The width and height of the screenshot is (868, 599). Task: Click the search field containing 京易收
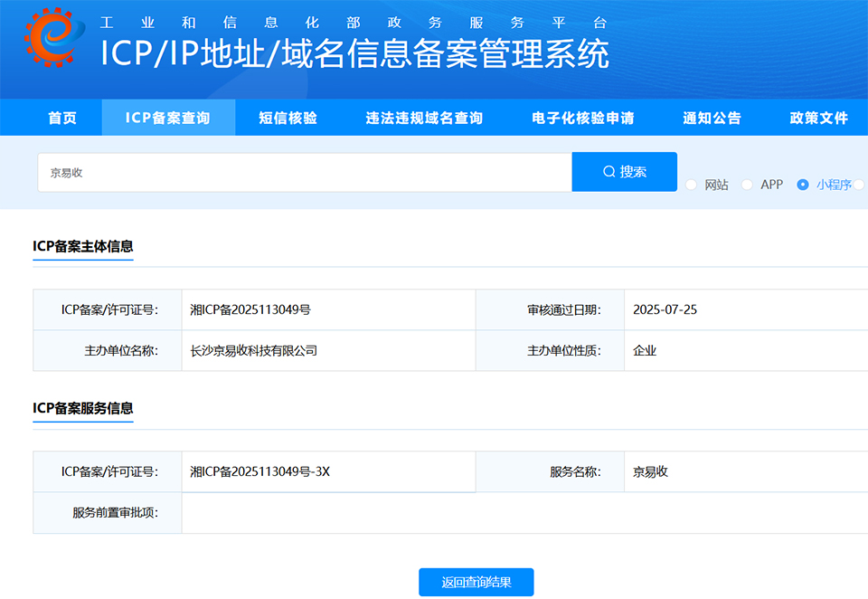[x=305, y=172]
